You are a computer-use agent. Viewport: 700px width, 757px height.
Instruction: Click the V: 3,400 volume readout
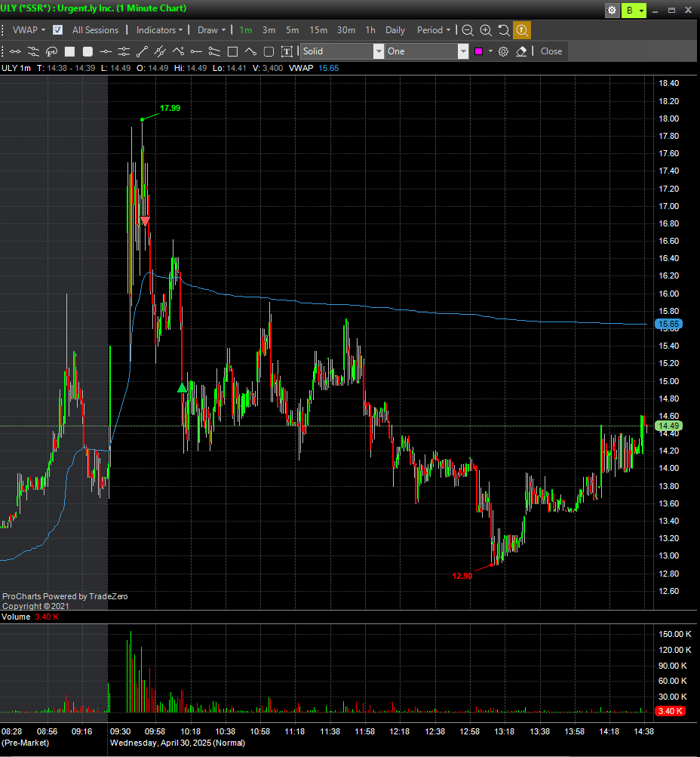pos(266,68)
